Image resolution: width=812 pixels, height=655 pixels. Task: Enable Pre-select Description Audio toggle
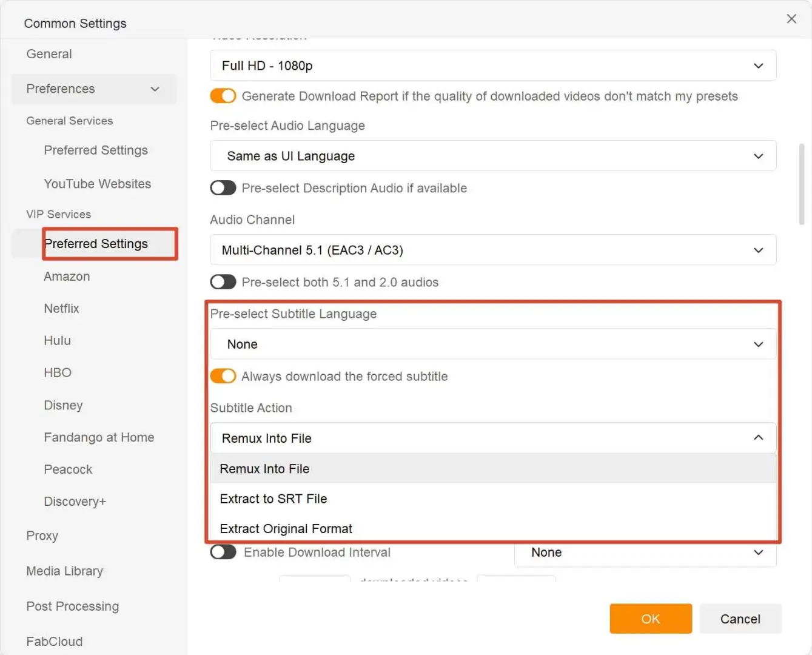tap(223, 188)
